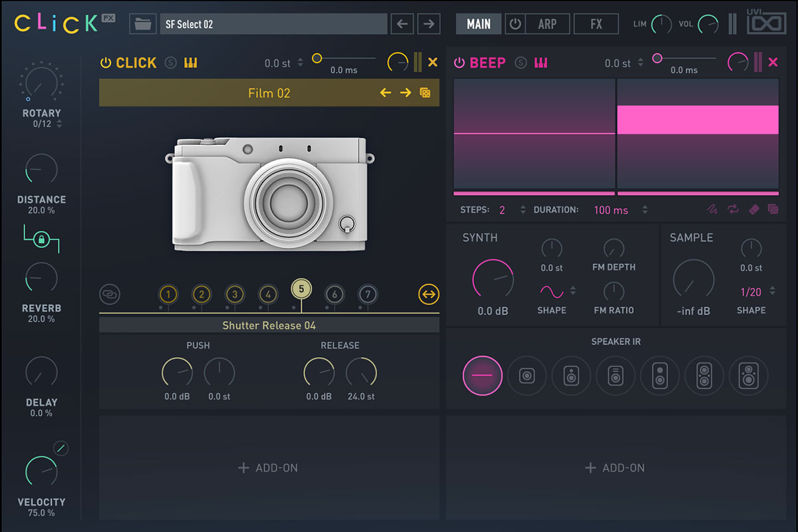
Task: Change CLICK layer semitone stepper arrows
Action: pos(300,63)
